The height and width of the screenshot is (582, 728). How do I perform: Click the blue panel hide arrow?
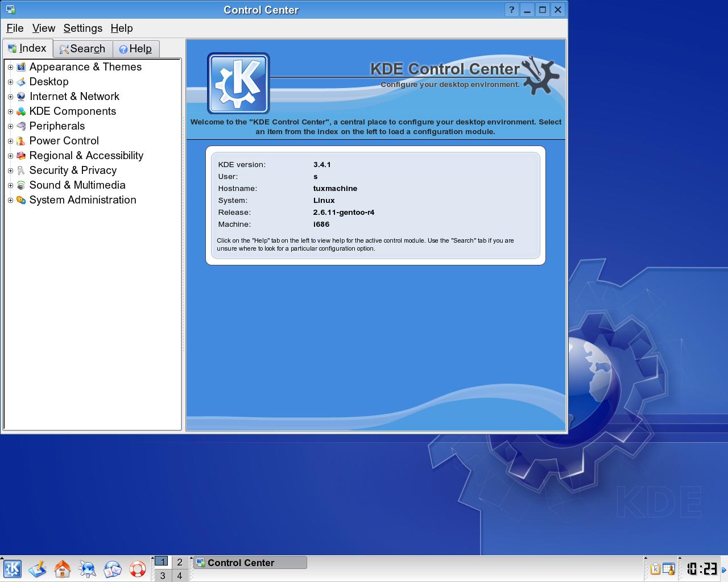(724, 569)
